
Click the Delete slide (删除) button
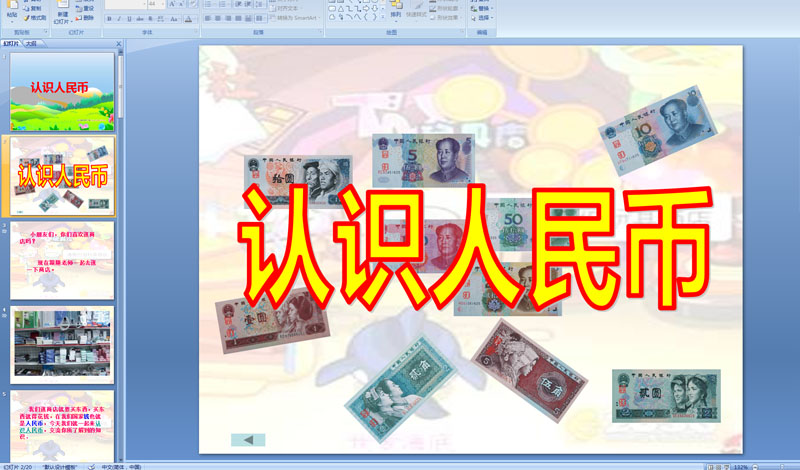pos(85,17)
